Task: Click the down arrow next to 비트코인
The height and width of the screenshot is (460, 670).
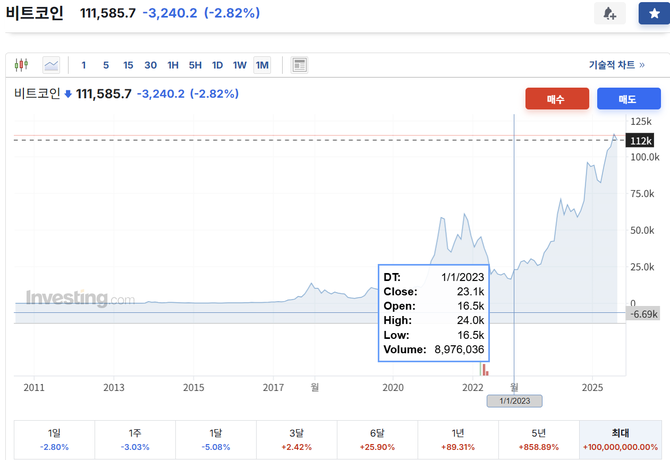Action: (x=69, y=94)
